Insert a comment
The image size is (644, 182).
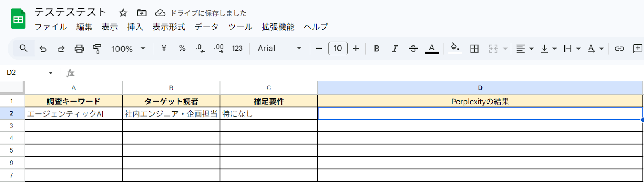638,48
